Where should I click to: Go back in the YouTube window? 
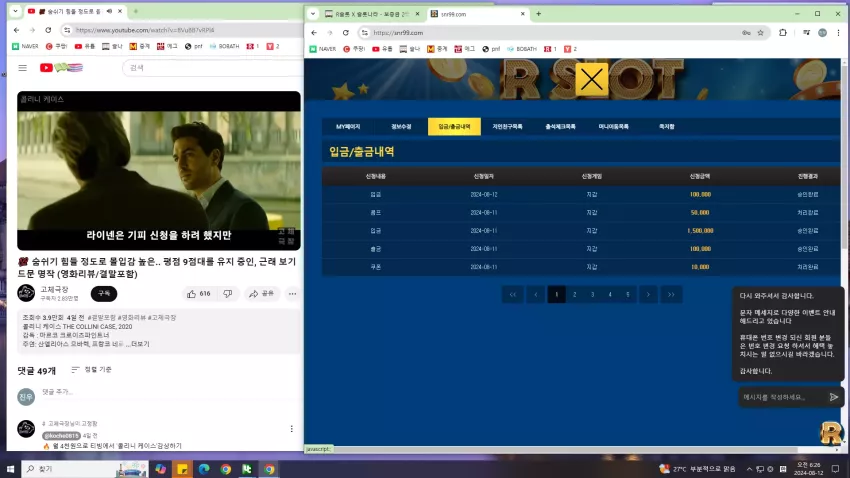(16, 30)
